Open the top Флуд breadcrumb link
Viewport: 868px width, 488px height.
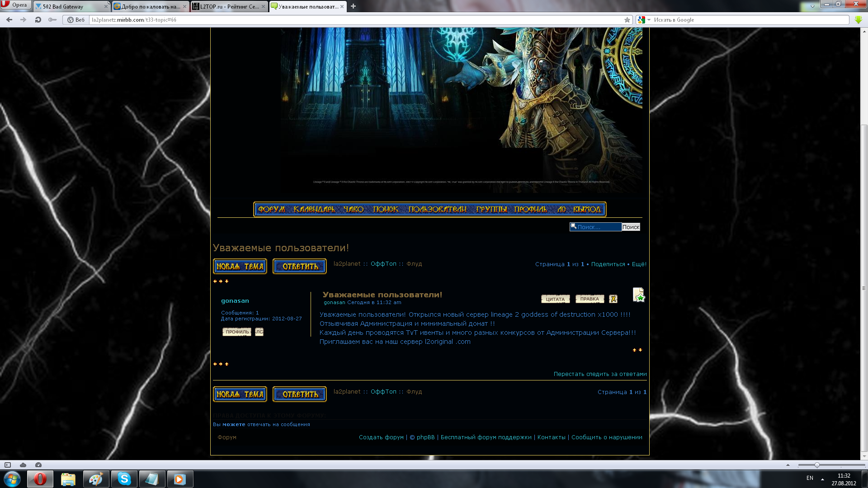(x=414, y=263)
